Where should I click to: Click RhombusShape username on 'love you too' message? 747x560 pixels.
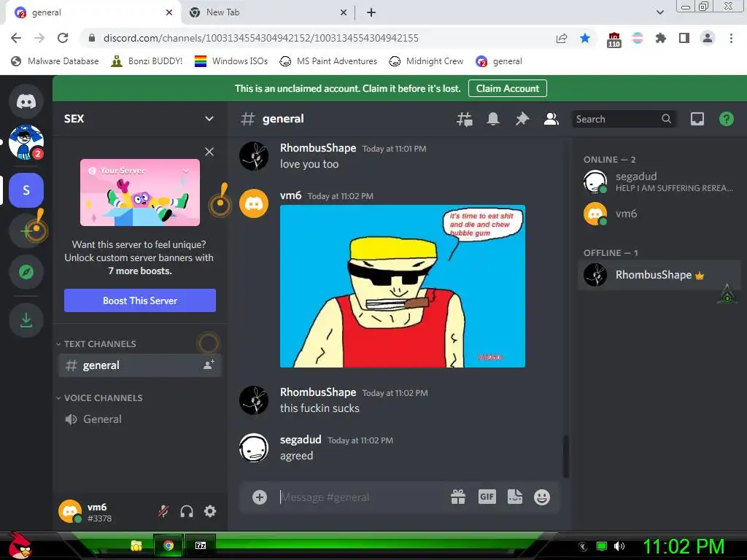coord(318,148)
